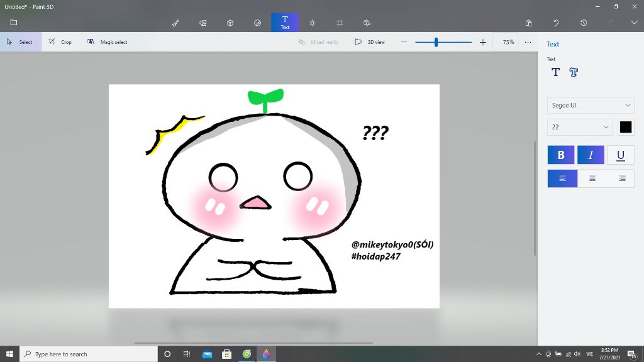
Task: Expand the top bar chevron
Action: tap(634, 23)
